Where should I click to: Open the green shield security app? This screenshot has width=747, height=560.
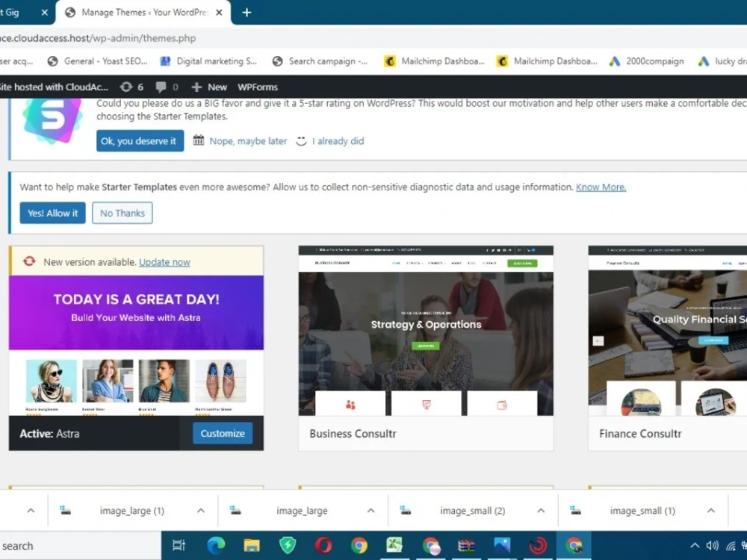288,545
